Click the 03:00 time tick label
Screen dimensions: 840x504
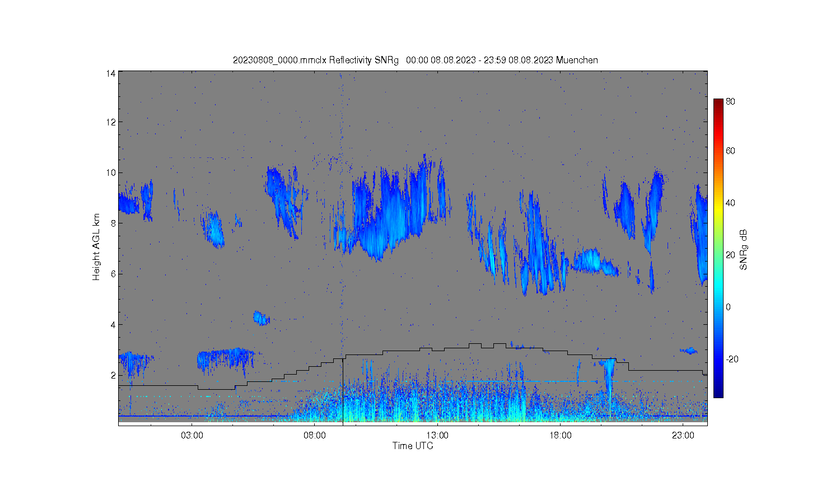click(x=192, y=436)
